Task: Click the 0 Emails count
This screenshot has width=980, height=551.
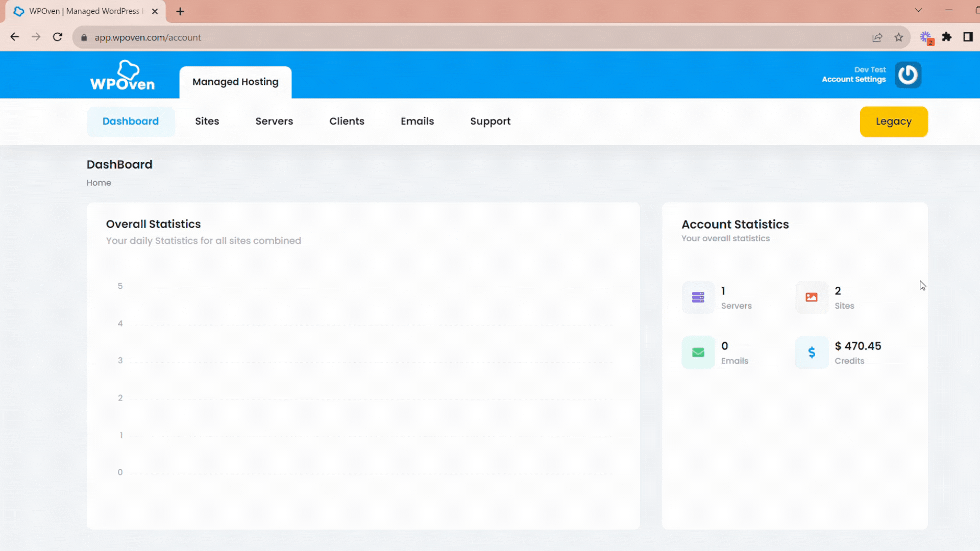Action: tap(725, 346)
